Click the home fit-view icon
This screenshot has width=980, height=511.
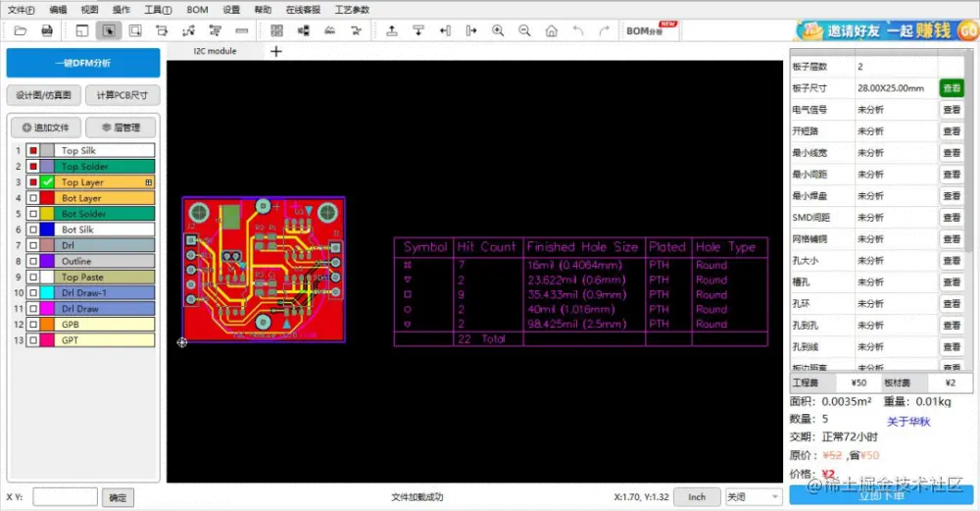(551, 30)
